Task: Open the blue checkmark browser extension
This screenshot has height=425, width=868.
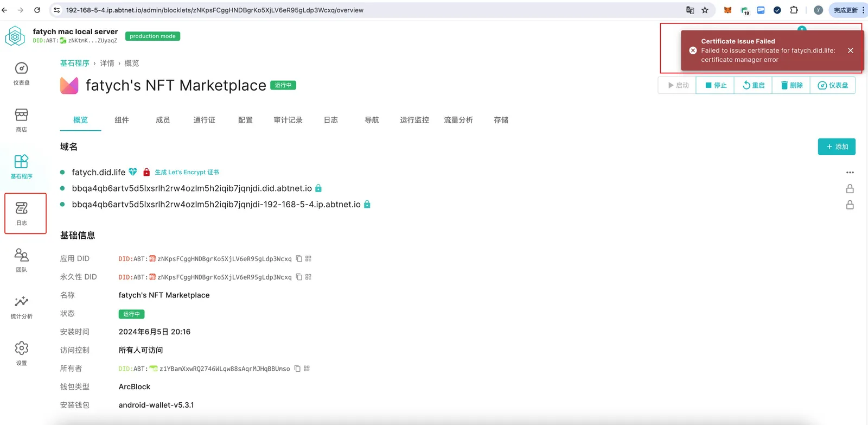Action: click(x=777, y=10)
